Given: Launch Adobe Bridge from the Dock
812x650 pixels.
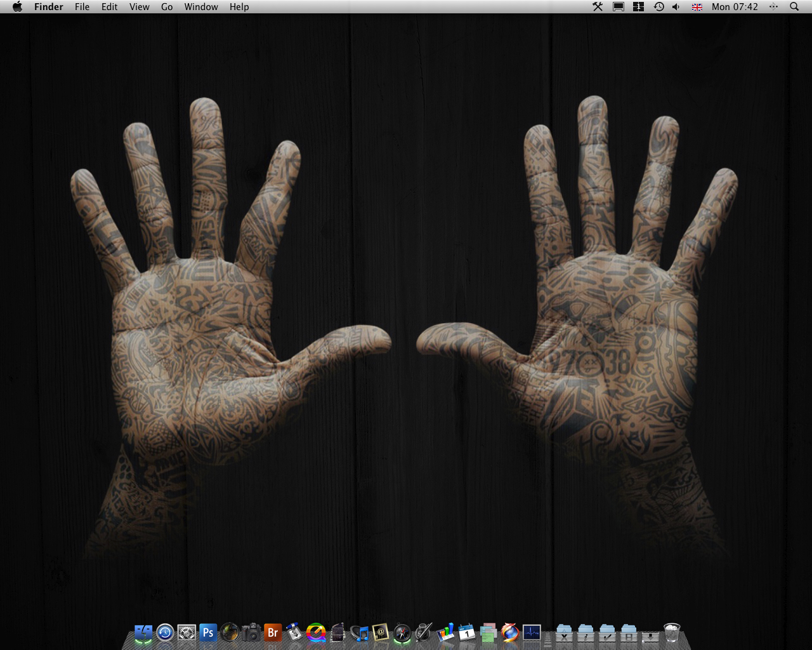Looking at the screenshot, I should pos(273,632).
